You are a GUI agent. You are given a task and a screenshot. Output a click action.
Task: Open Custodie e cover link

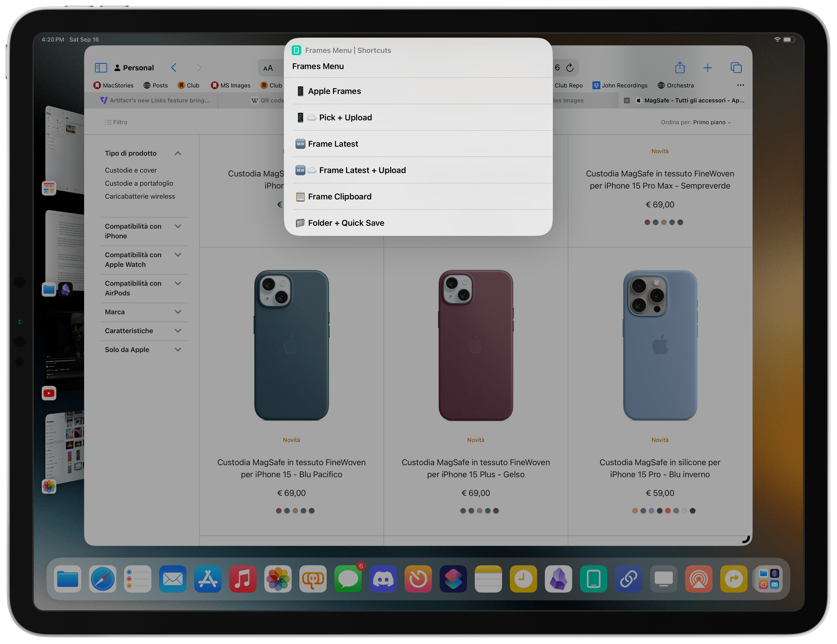pos(131,170)
